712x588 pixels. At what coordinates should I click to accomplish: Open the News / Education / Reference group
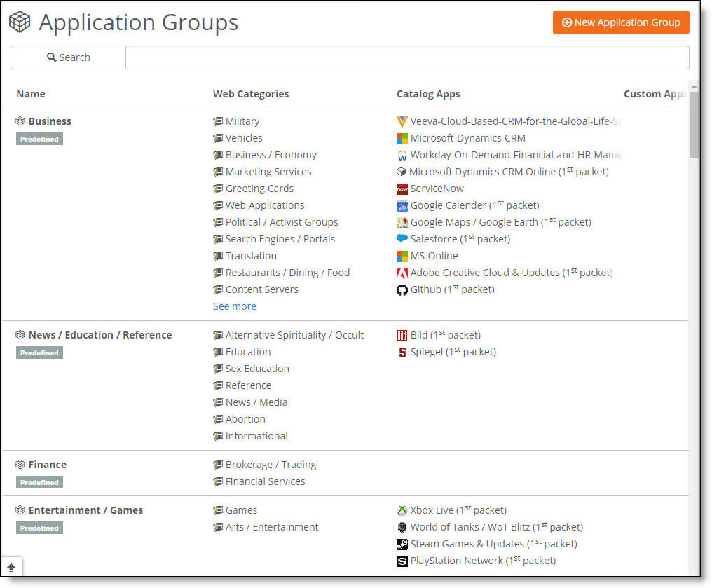100,335
